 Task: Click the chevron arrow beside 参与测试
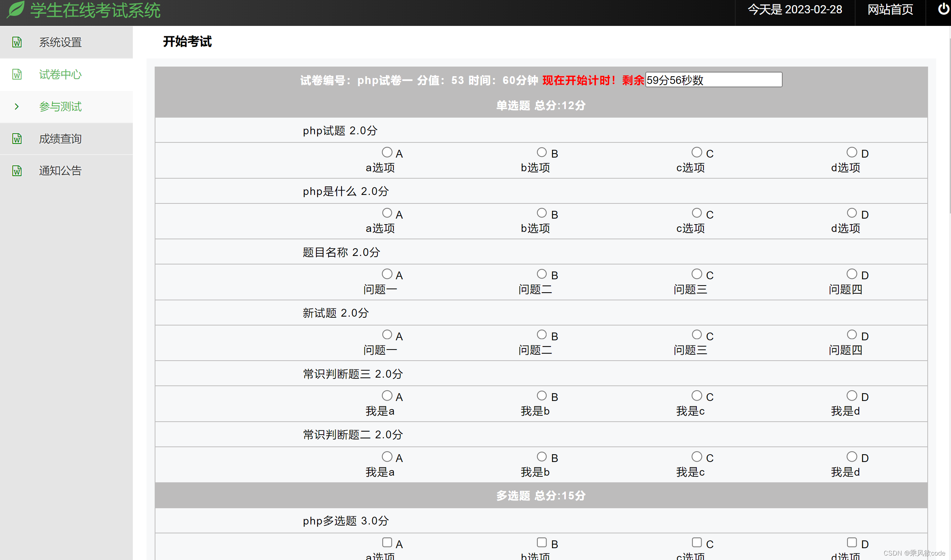(17, 107)
